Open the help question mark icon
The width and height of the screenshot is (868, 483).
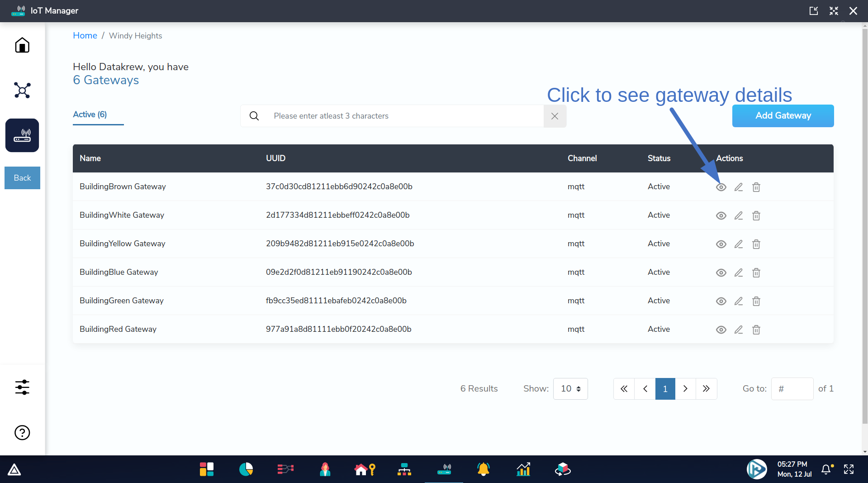(x=22, y=433)
